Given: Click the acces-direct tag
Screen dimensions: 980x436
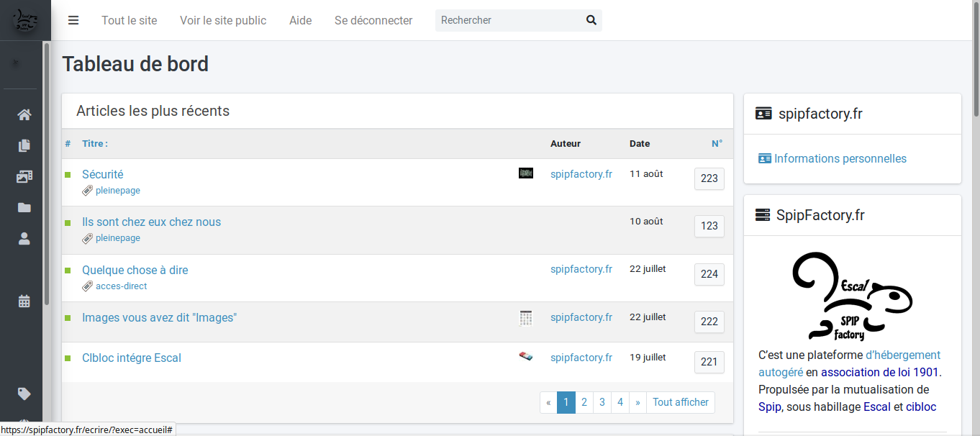Looking at the screenshot, I should 122,286.
